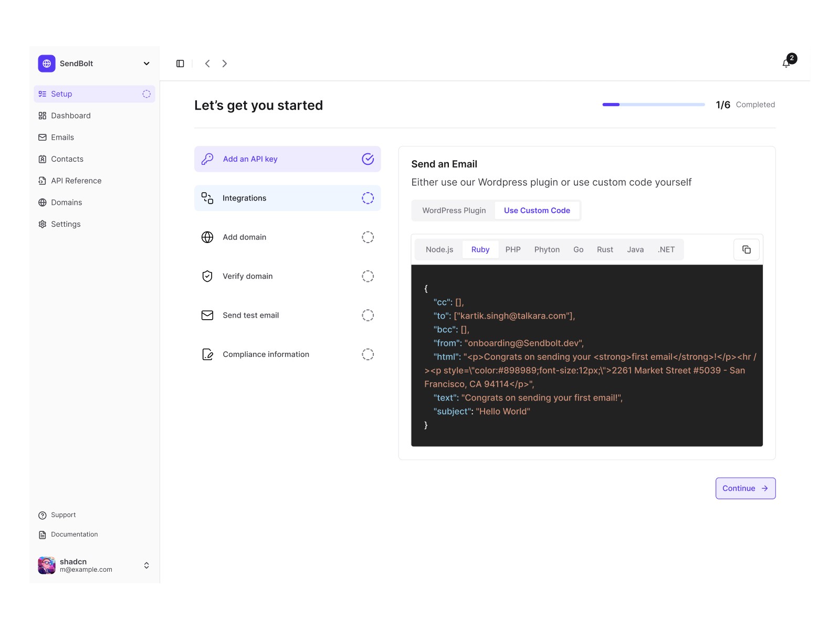This screenshot has height=630, width=840.
Task: Click the notifications bell icon
Action: pyautogui.click(x=786, y=62)
